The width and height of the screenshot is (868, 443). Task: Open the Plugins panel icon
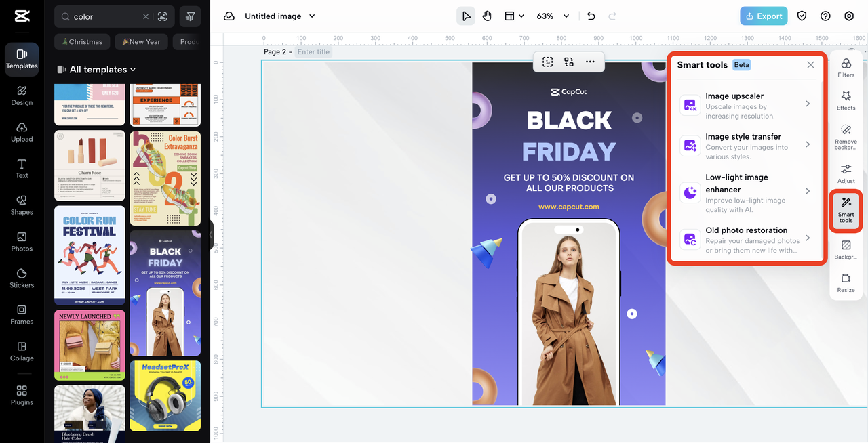pyautogui.click(x=22, y=396)
